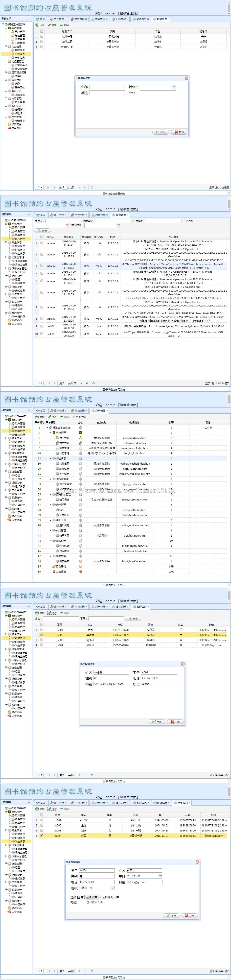Select the book/bookIndex.htm link address cell
This screenshot has width=231, height=980.
tap(134, 561)
